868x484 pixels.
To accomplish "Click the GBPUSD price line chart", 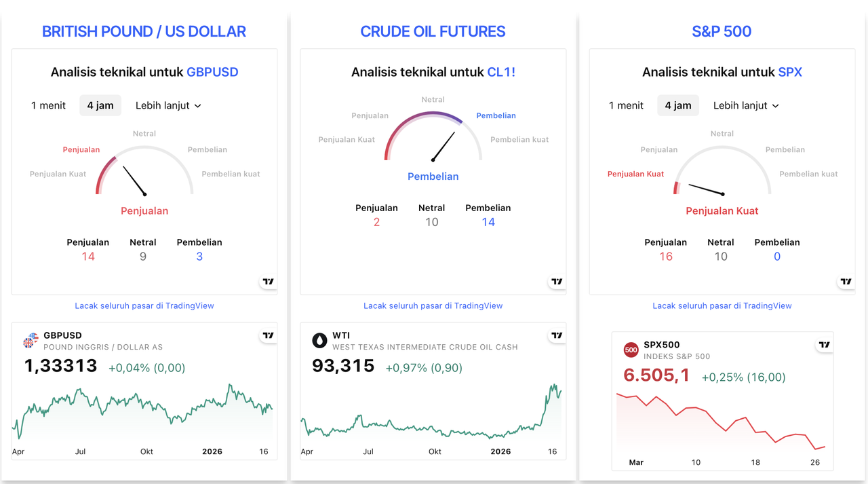I will point(142,411).
